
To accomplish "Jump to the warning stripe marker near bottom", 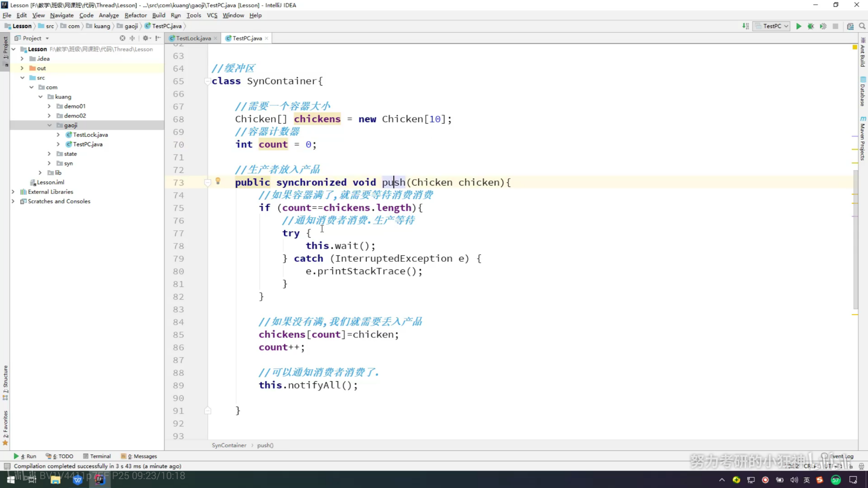I will click(855, 315).
